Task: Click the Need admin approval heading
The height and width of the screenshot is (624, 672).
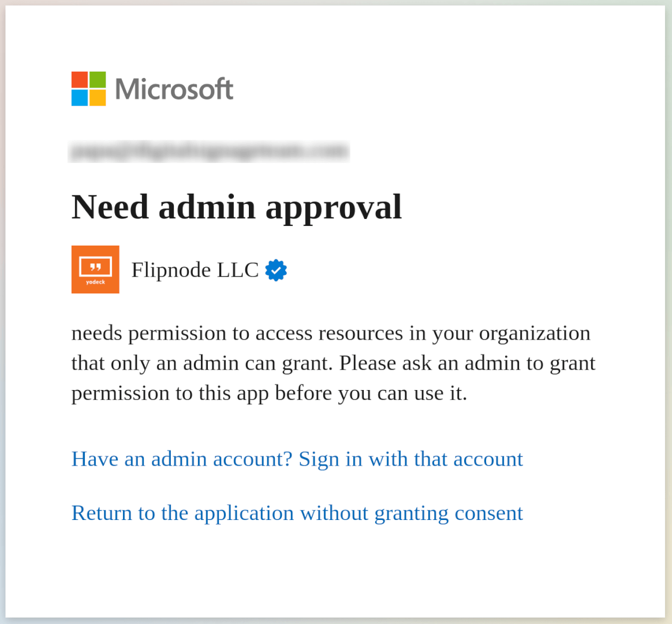Action: [x=237, y=207]
